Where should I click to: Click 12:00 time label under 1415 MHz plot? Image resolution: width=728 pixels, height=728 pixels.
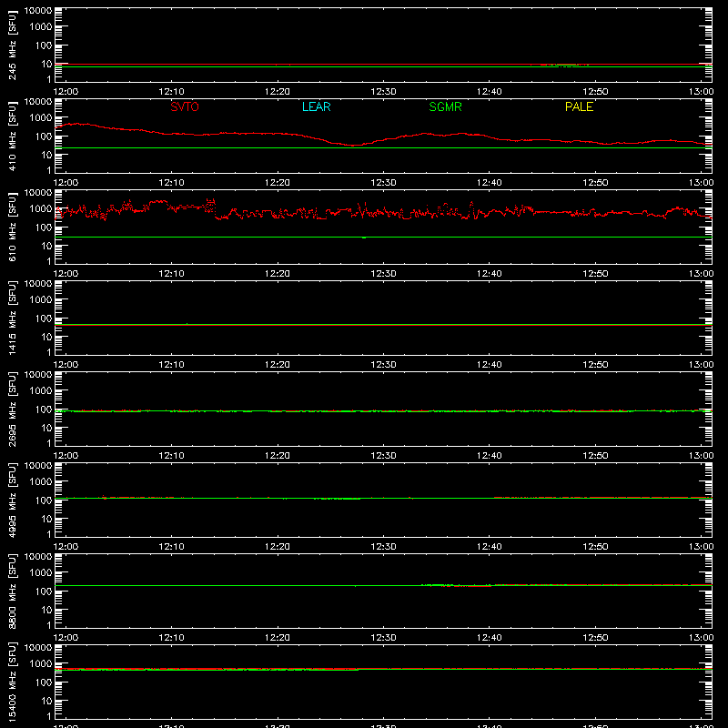click(x=66, y=365)
